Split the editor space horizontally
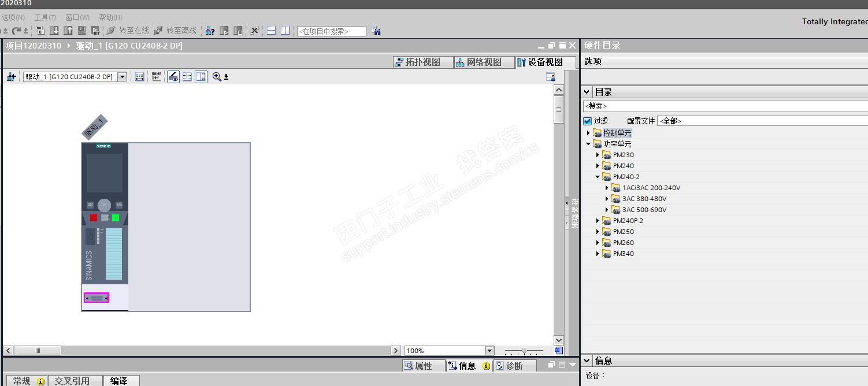Screen dimensions: 868x386 point(271,31)
